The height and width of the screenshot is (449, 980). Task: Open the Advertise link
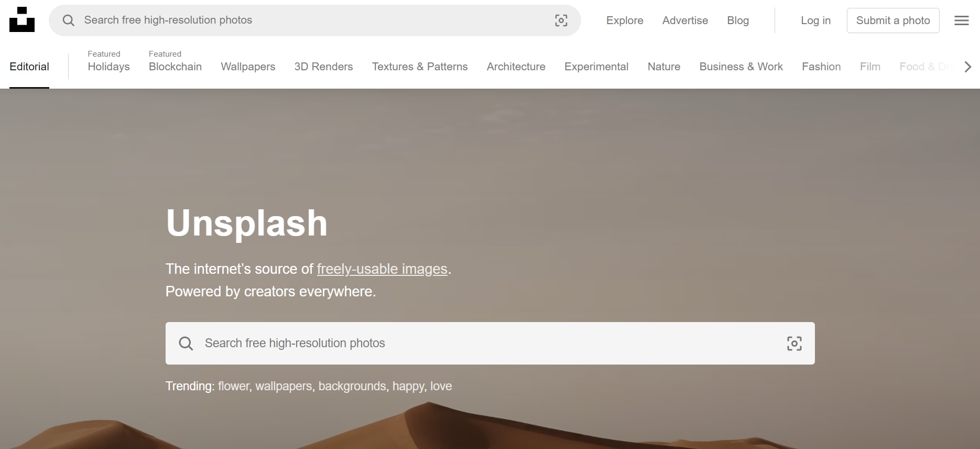coord(685,20)
